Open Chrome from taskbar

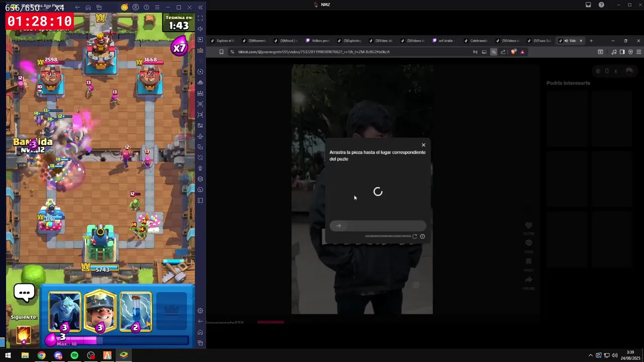41,355
